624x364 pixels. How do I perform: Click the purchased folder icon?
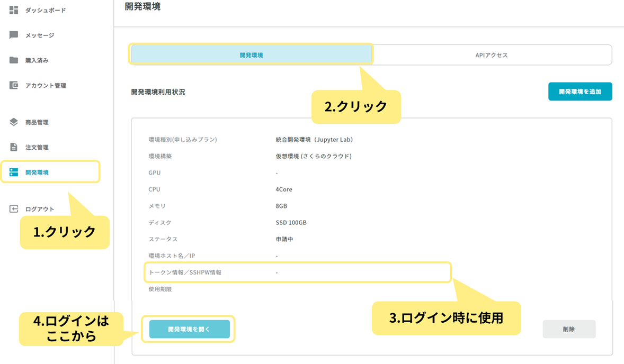[14, 60]
